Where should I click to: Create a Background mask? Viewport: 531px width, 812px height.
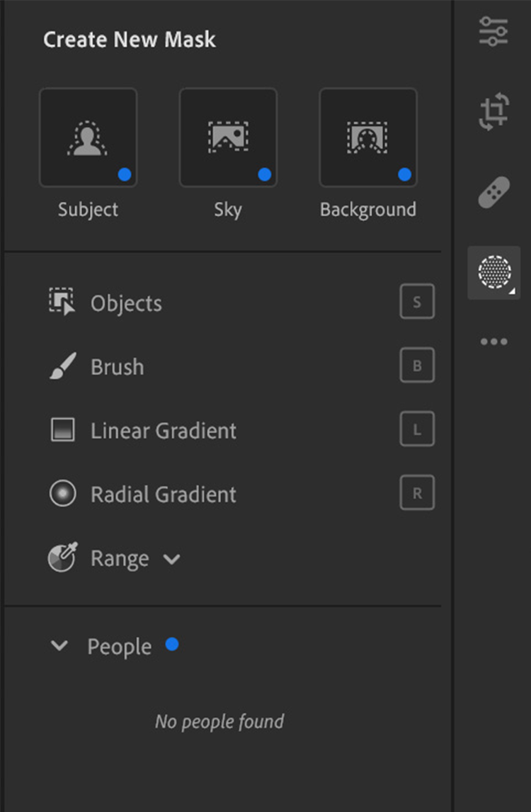point(368,137)
